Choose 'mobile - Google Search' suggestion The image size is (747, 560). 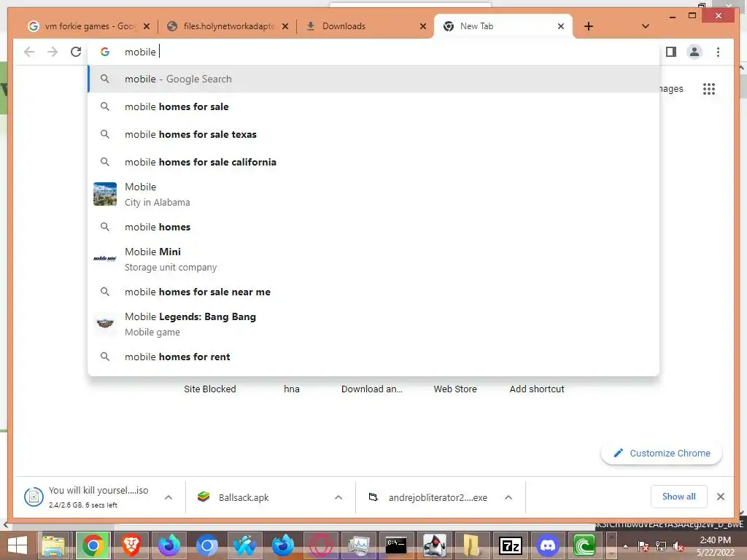(x=374, y=79)
